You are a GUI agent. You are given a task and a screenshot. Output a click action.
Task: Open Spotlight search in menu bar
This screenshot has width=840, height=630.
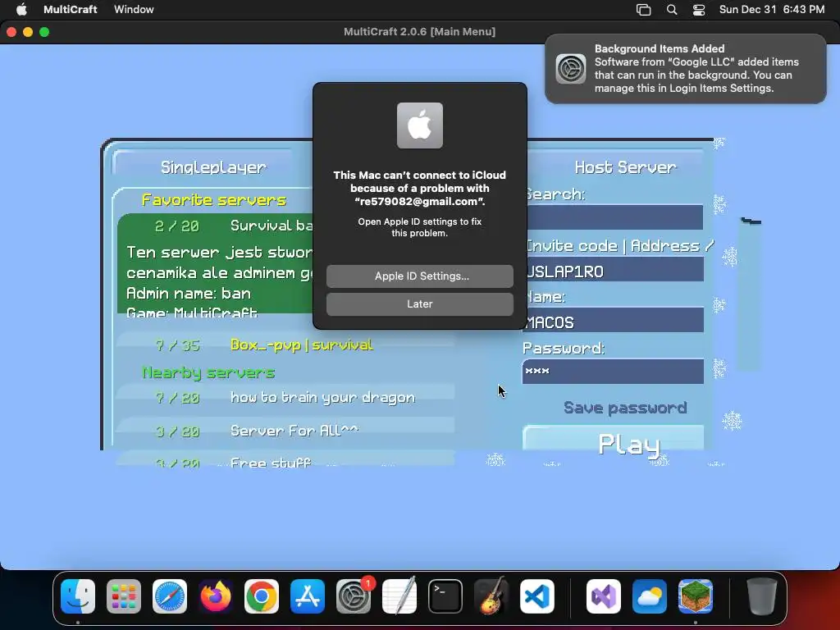[x=672, y=10]
